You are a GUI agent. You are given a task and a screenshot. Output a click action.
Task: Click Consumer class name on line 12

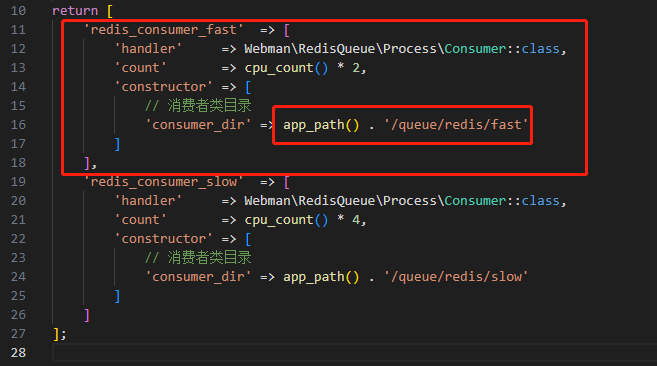point(475,49)
